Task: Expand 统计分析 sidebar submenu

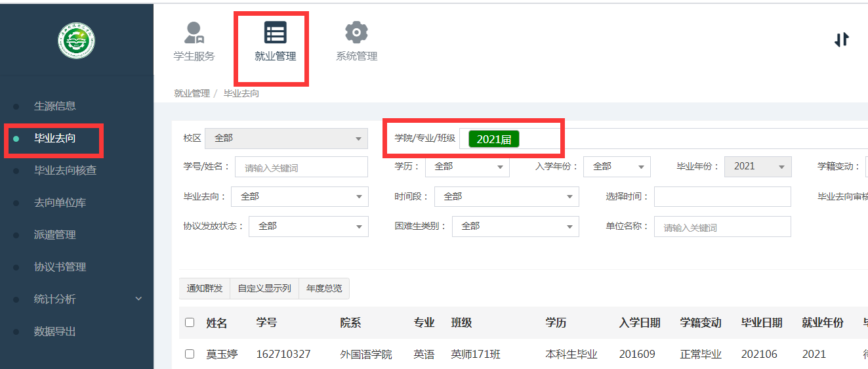Action: coord(138,299)
